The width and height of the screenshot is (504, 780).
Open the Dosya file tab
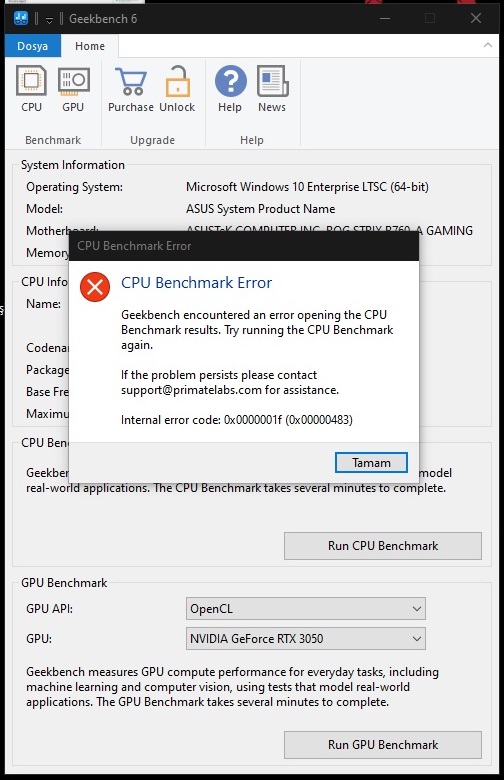(32, 46)
